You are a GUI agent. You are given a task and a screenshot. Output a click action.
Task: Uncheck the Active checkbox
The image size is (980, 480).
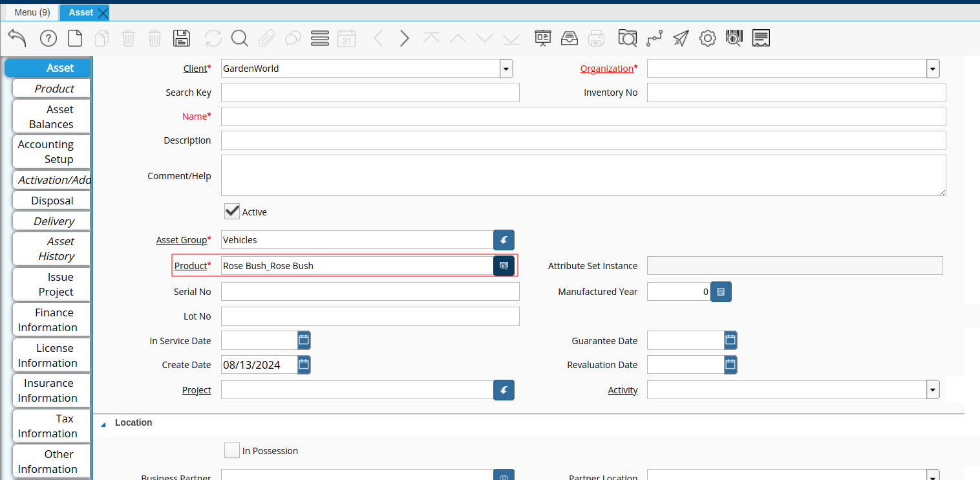tap(232, 212)
